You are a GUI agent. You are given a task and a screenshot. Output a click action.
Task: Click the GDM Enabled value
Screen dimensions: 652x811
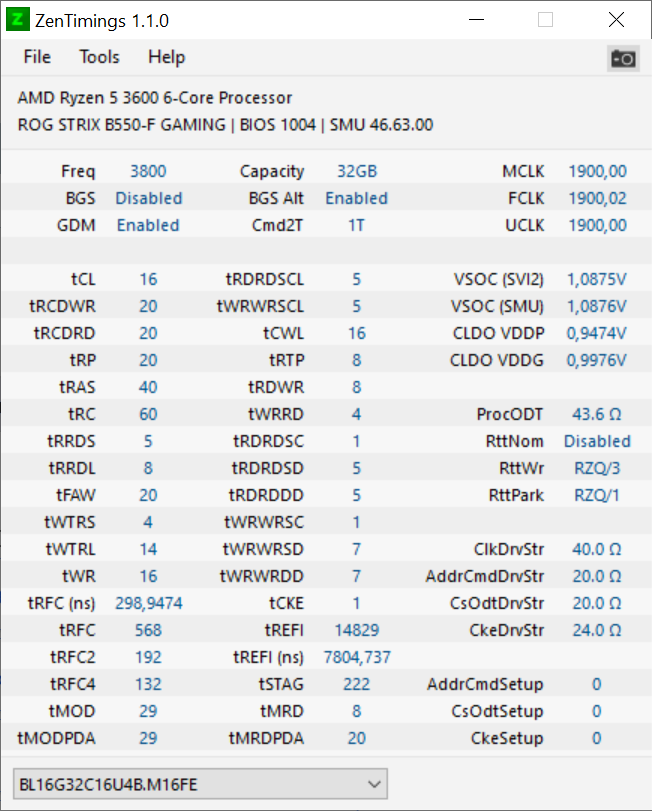[x=148, y=226]
